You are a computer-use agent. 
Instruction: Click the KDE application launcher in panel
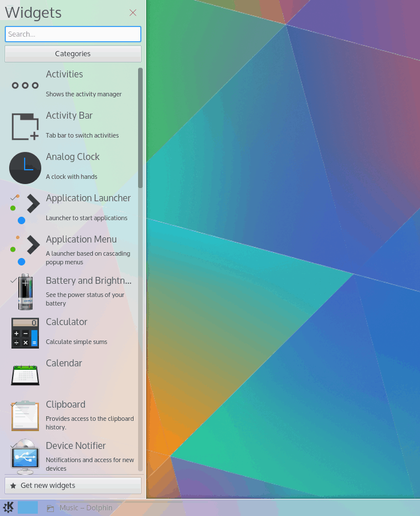8,507
